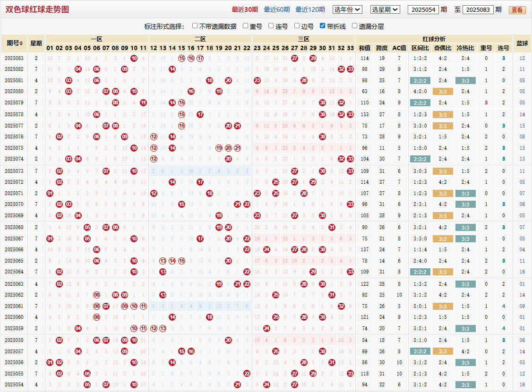532x392 pixels.
Task: Click red ball 27 in row 2025083
Action: 294,58
